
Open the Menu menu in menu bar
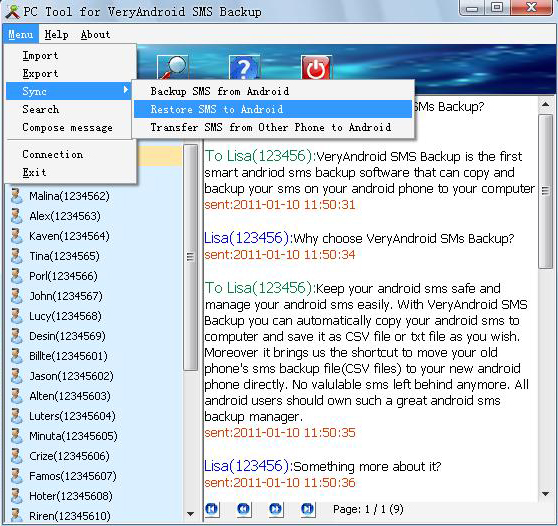pyautogui.click(x=21, y=35)
